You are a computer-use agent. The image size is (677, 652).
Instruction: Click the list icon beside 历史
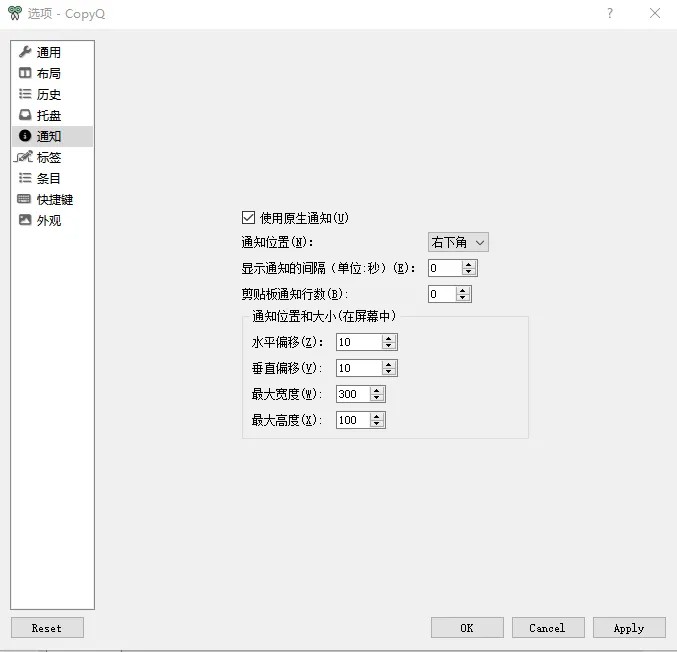[x=25, y=94]
